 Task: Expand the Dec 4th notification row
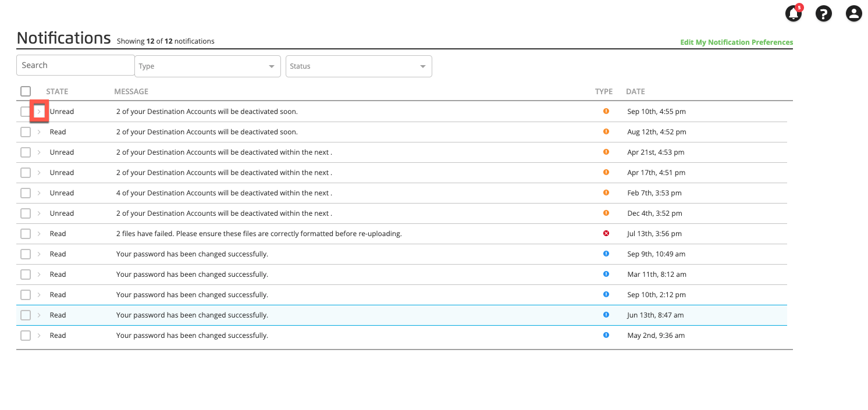coord(39,213)
